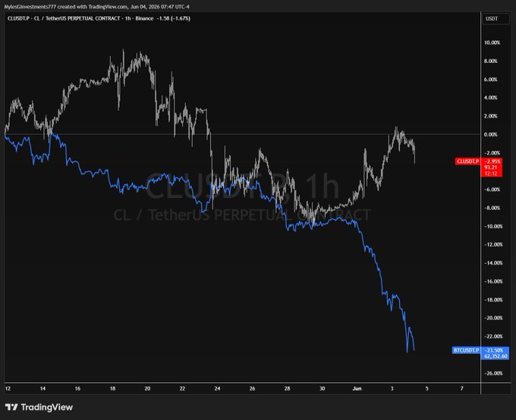Click the -1.58 (-1.67%) change value
Screen dimensions: 516x420
pyautogui.click(x=174, y=18)
